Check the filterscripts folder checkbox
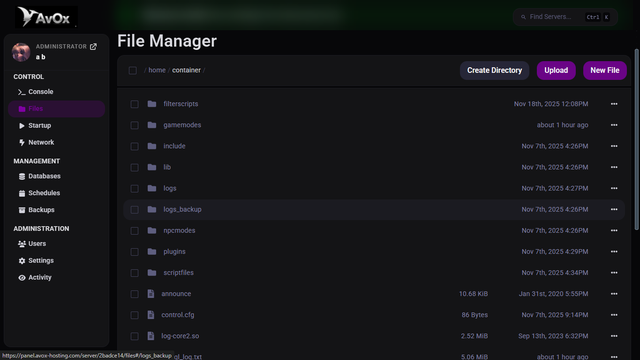Image resolution: width=640 pixels, height=360 pixels. 134,104
